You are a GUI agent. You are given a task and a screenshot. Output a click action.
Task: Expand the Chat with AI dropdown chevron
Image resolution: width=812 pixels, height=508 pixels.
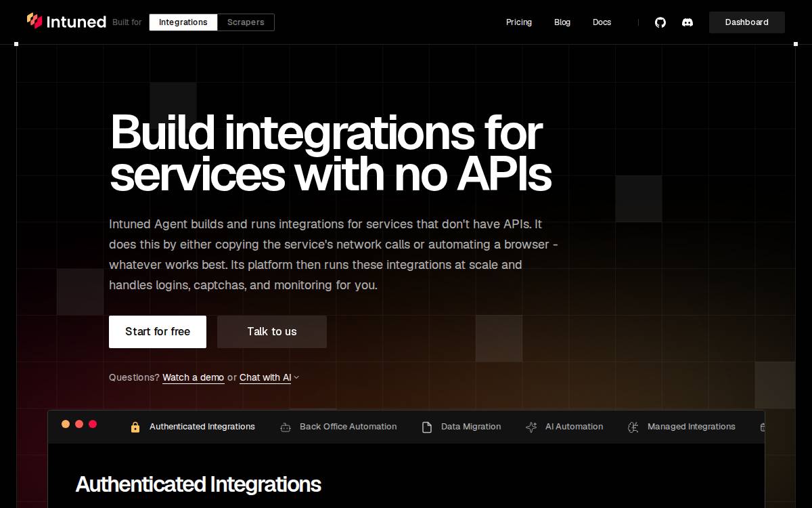point(296,378)
